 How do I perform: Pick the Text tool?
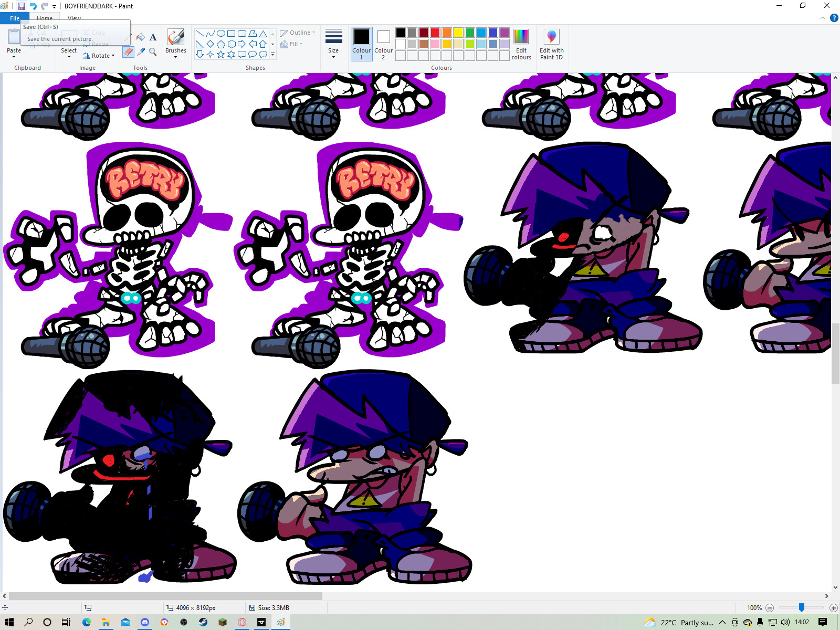point(153,37)
